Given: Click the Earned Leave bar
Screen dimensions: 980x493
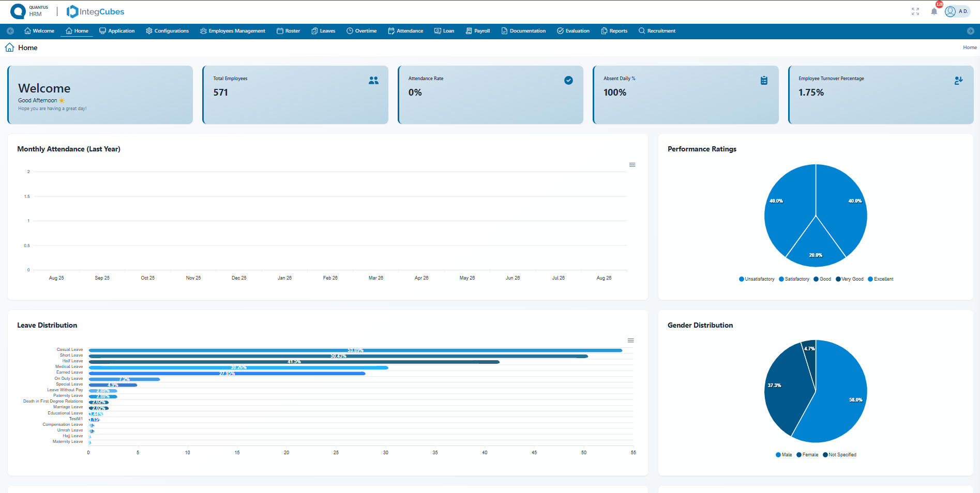Looking at the screenshot, I should pos(227,373).
